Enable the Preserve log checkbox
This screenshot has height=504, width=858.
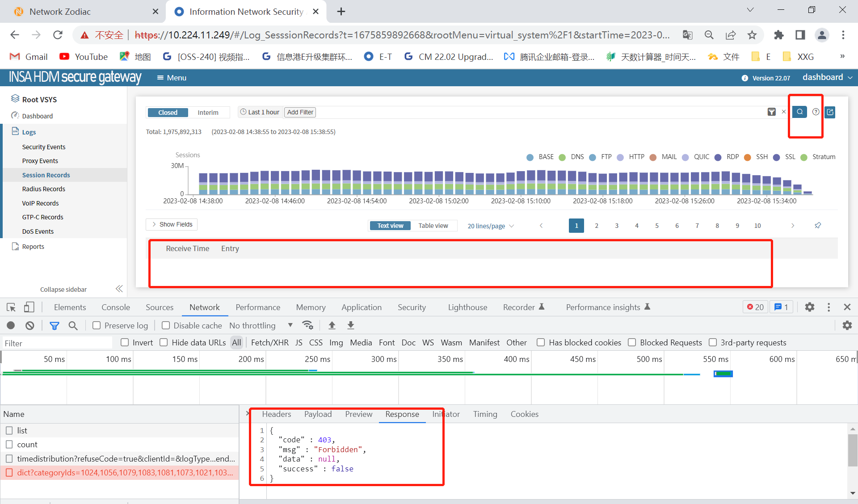tap(97, 325)
